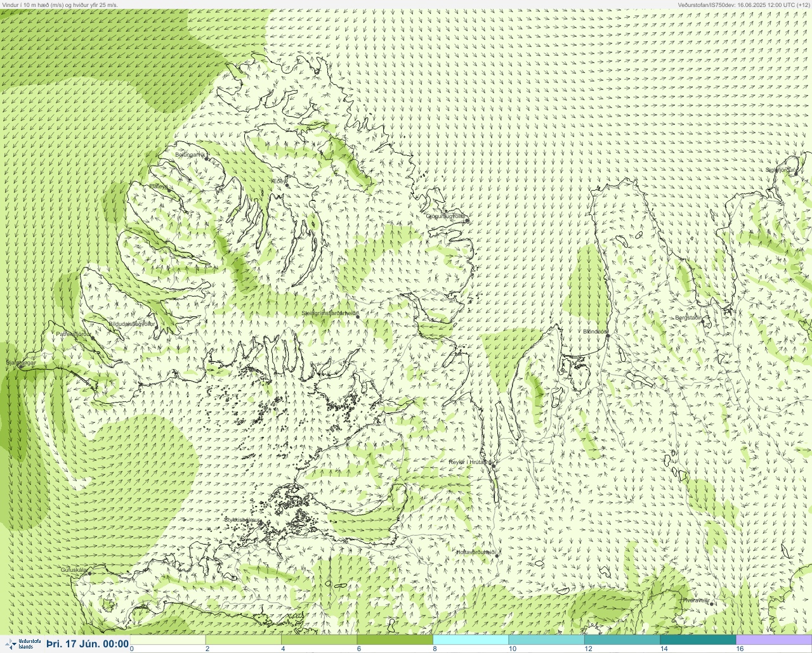The height and width of the screenshot is (653, 812).
Task: Select the 0–2 m/s legend swatch
Action: (168, 640)
